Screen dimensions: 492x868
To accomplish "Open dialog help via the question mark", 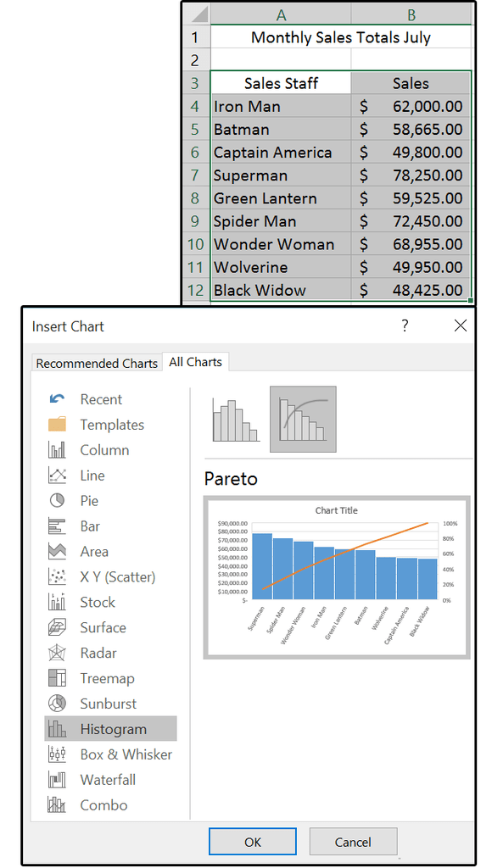I will point(405,325).
